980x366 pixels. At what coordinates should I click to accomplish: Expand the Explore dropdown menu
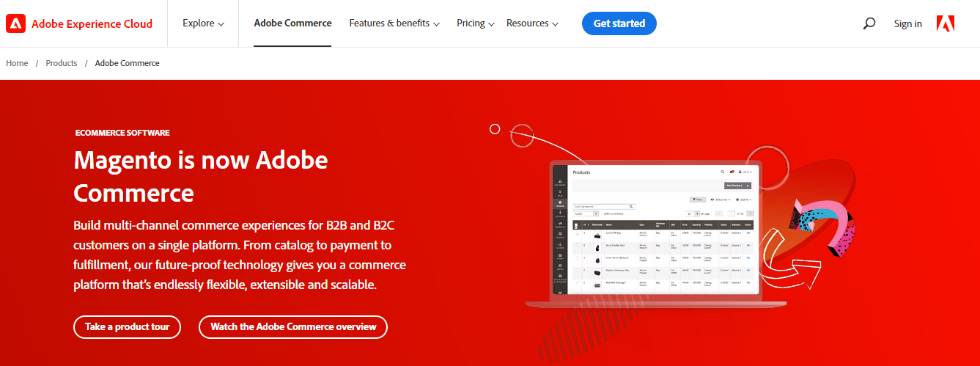(x=204, y=23)
